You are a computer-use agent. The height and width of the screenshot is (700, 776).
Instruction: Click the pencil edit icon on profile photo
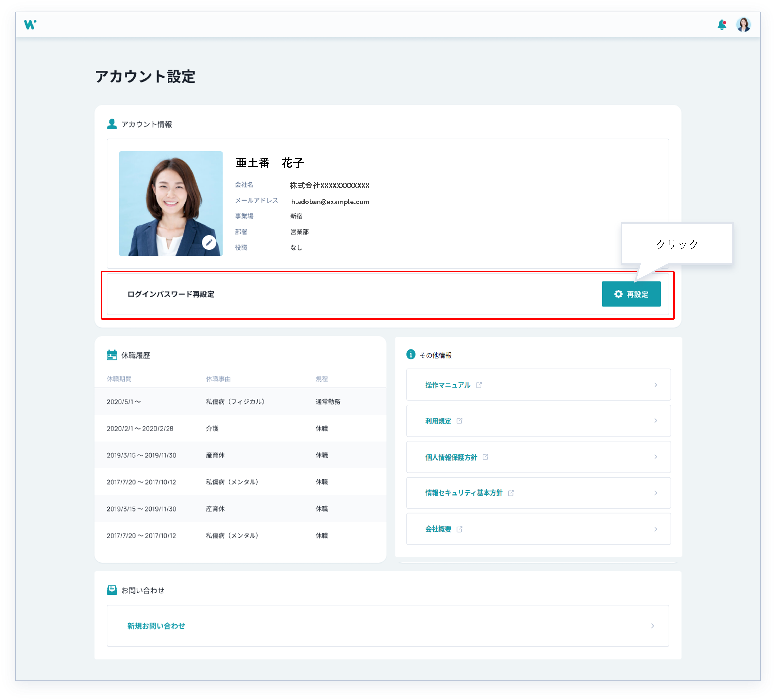209,242
